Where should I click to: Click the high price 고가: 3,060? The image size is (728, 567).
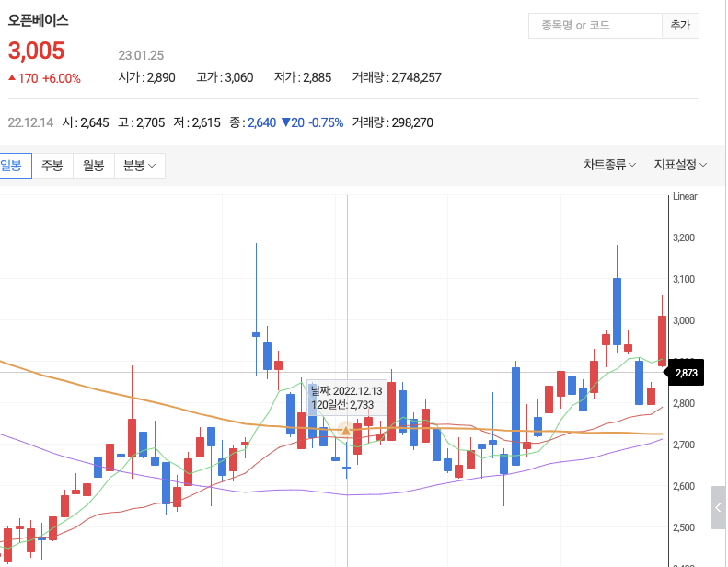225,77
